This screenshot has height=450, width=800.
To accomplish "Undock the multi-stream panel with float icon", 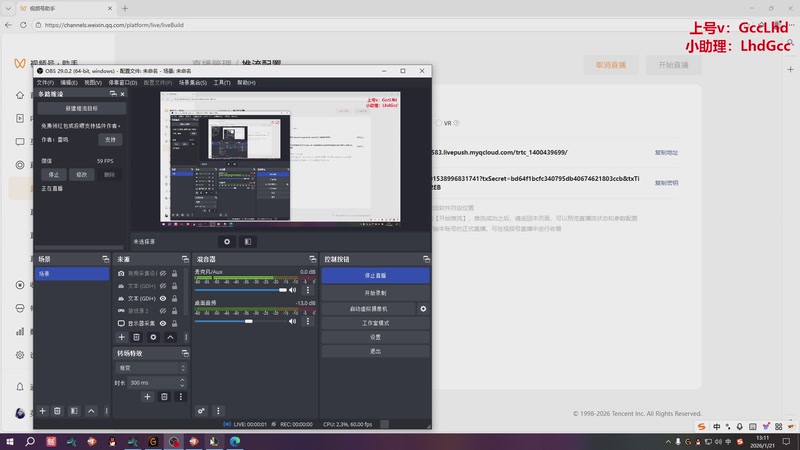I will click(x=113, y=94).
